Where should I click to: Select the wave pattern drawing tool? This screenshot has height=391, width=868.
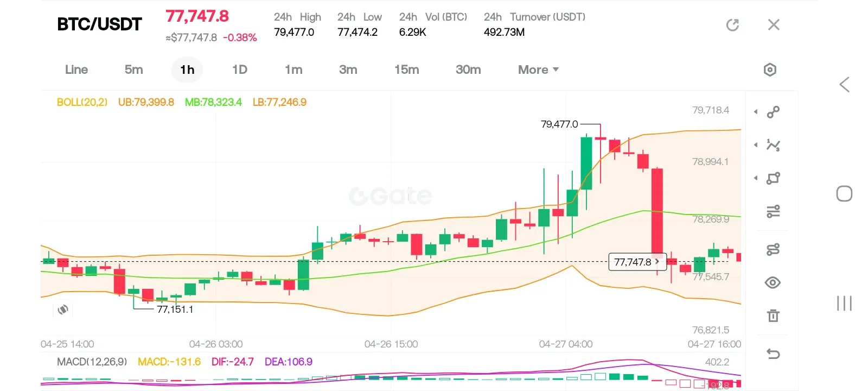click(x=773, y=145)
